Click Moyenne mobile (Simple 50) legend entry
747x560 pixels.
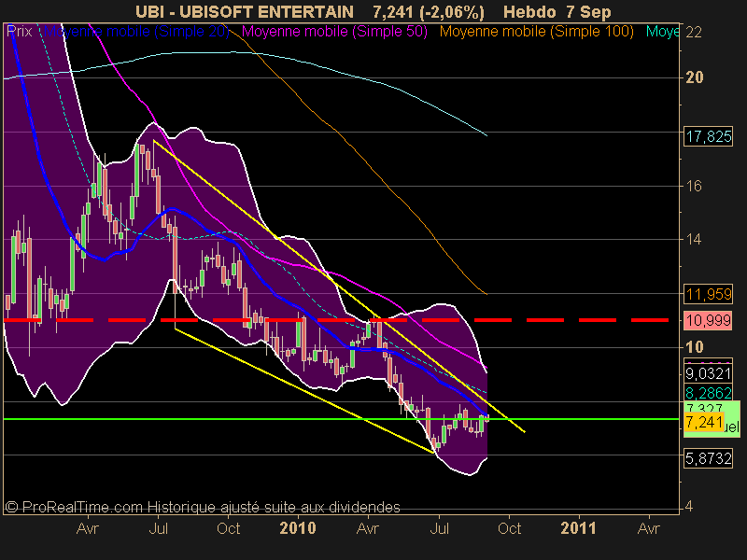[334, 32]
